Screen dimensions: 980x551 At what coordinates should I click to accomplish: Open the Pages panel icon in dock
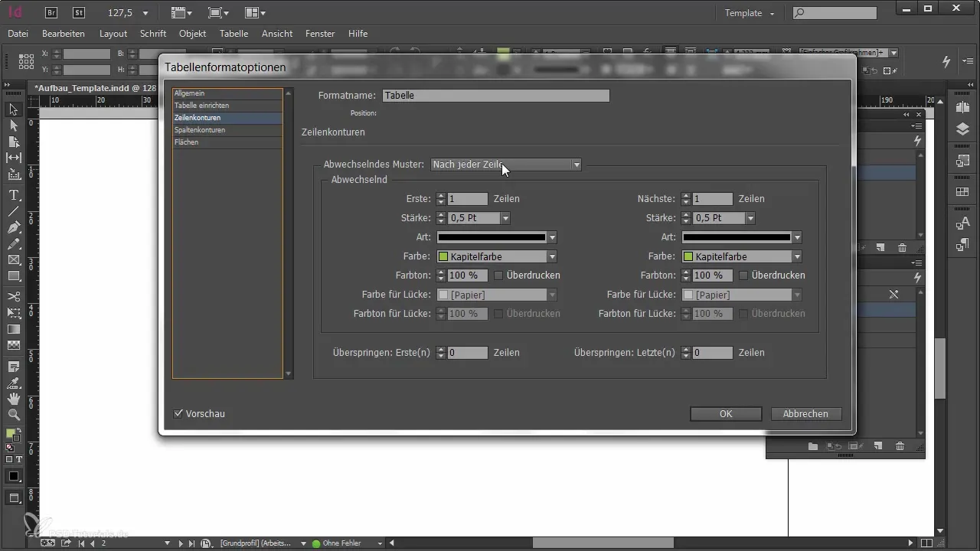(x=962, y=106)
